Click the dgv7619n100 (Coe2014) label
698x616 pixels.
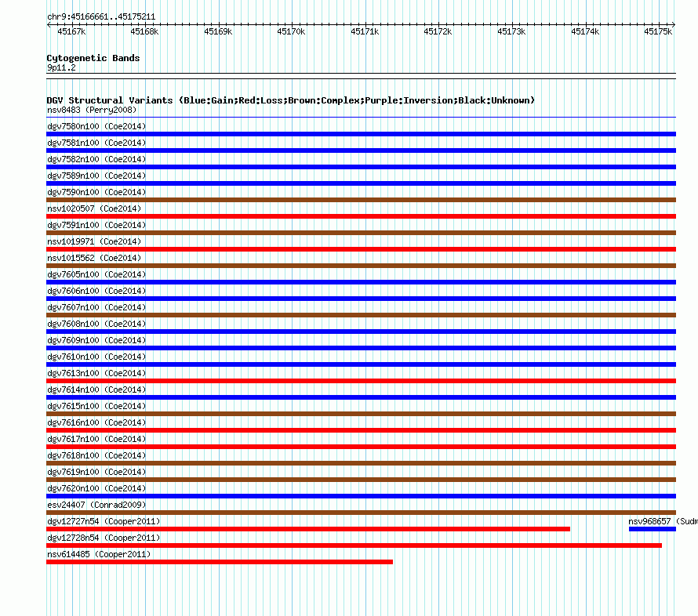96,472
